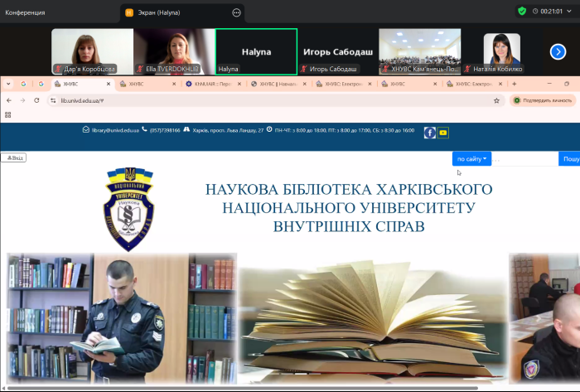This screenshot has width=580, height=392.
Task: Click the bookmark star in address bar
Action: tap(496, 100)
